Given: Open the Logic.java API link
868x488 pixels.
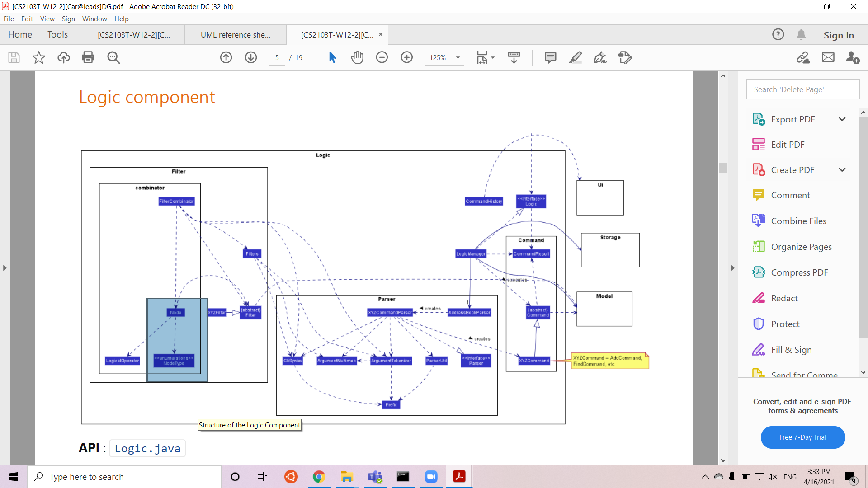Looking at the screenshot, I should pos(147,448).
